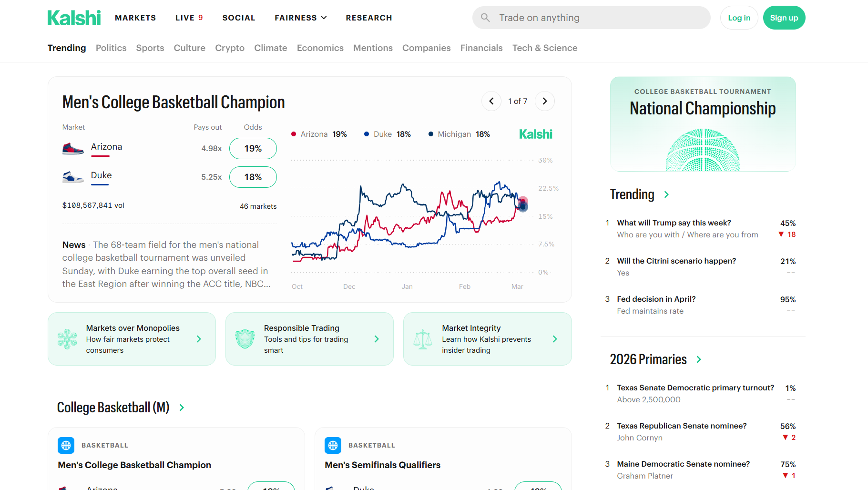Switch to the Politics category tab
Screen dimensions: 868x490
111,48
